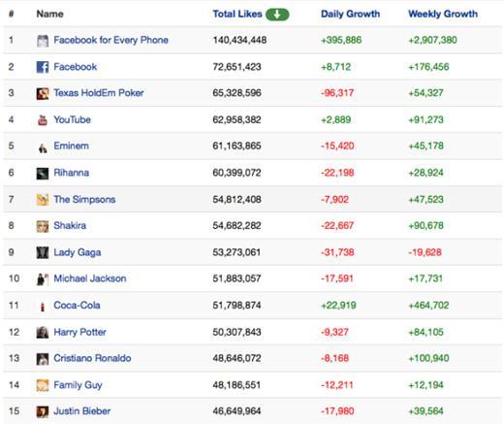The width and height of the screenshot is (504, 424).
Task: Click daily growth value -12,211
Action: 337,385
